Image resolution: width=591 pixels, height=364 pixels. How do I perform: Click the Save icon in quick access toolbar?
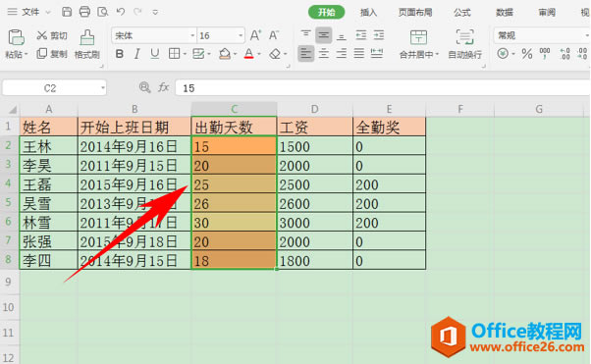click(67, 12)
